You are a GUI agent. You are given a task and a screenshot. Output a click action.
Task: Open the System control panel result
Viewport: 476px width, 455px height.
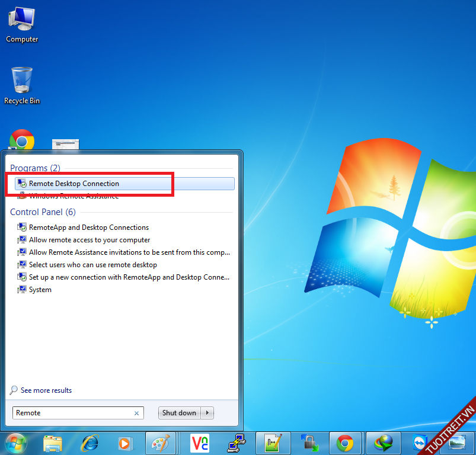[x=40, y=290]
